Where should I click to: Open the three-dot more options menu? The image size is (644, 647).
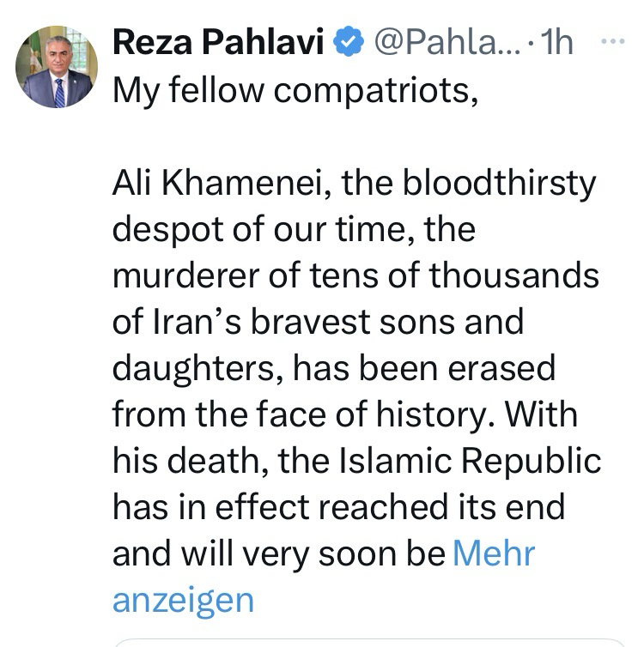coord(611,41)
